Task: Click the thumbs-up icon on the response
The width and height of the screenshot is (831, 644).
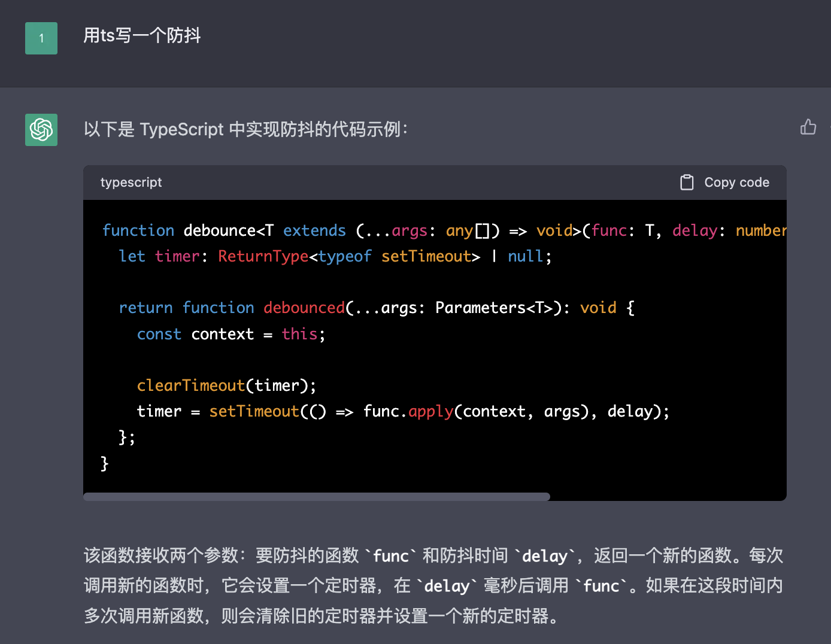Action: (808, 127)
